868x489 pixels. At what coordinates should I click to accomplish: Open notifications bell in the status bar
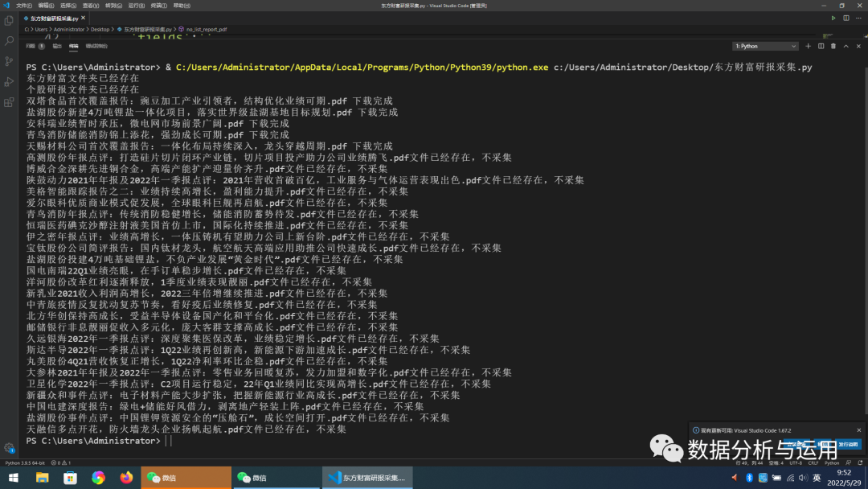(860, 462)
